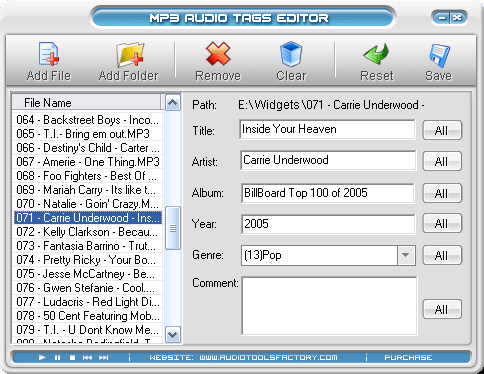Apply Comment to all files with All button
Viewport: 484px width, 374px height.
(x=442, y=309)
